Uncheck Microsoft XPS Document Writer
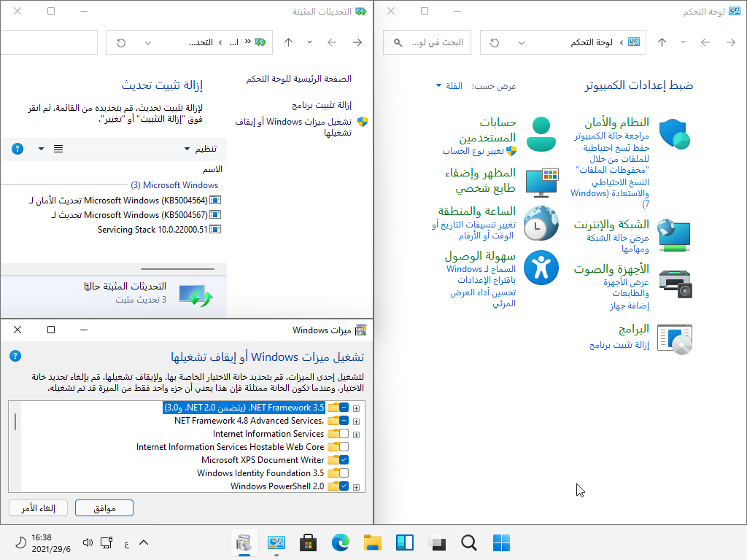Image resolution: width=747 pixels, height=560 pixels. point(344,460)
